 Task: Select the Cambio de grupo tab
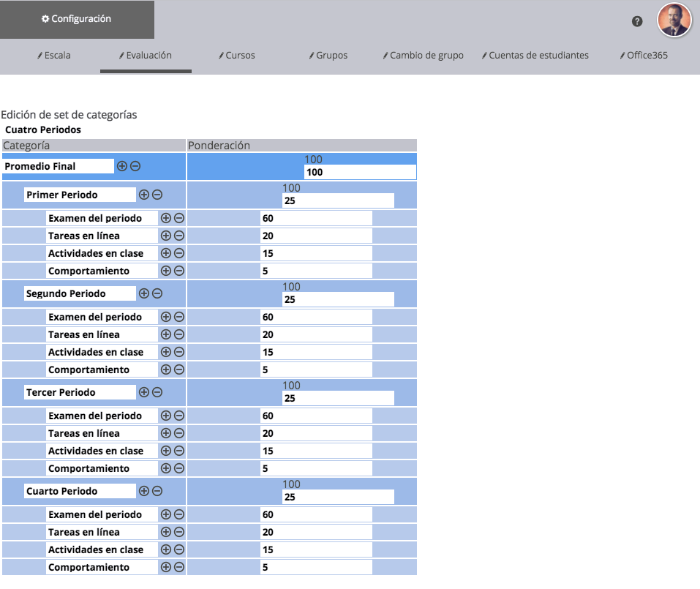coord(424,55)
